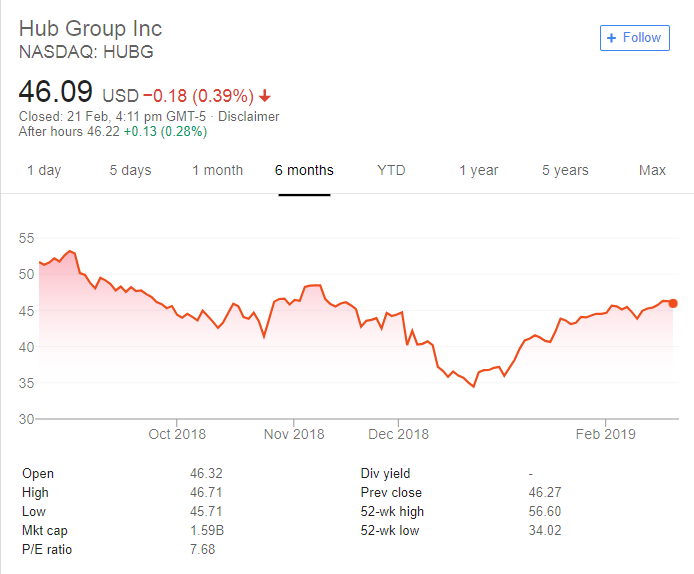Viewport: 694px width, 574px height.
Task: Select the 6 months tab
Action: (x=304, y=170)
